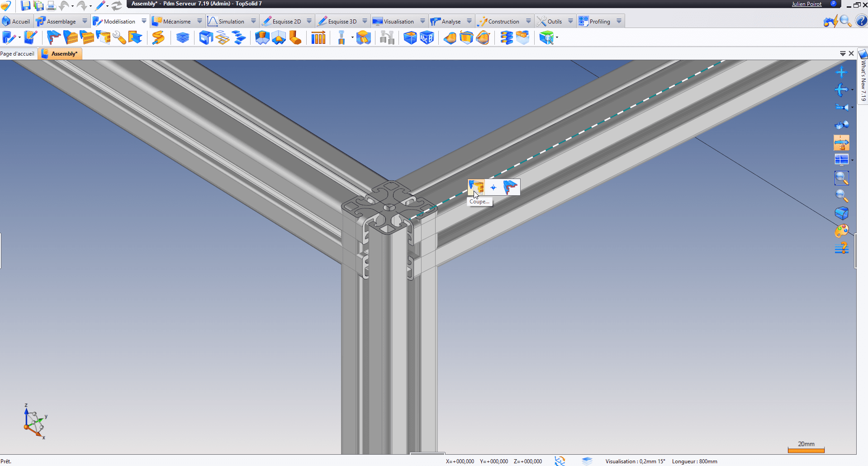Click the orange S-shaped pipe icon
Viewport: 868px width, 466px height.
158,38
